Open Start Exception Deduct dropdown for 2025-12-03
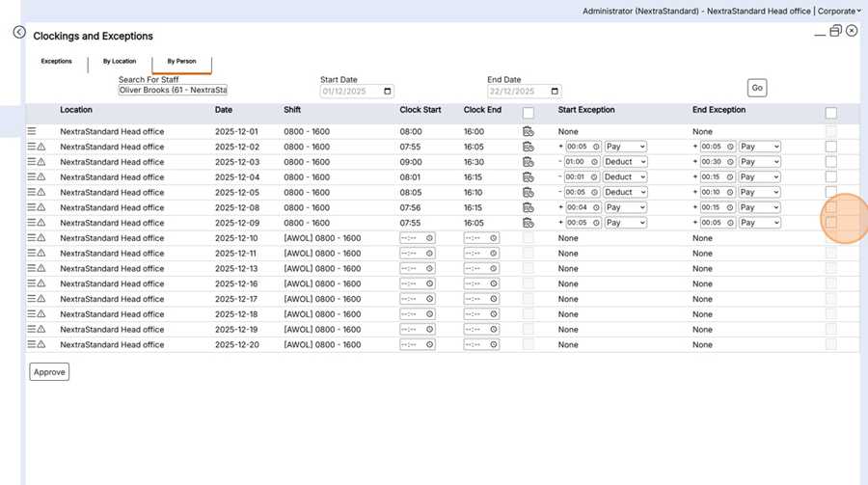 (x=625, y=162)
